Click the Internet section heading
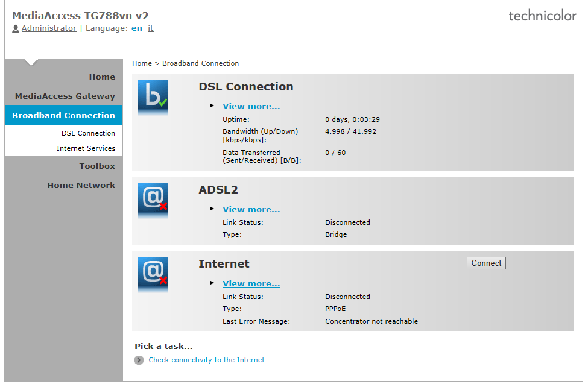The width and height of the screenshot is (588, 384). click(224, 264)
